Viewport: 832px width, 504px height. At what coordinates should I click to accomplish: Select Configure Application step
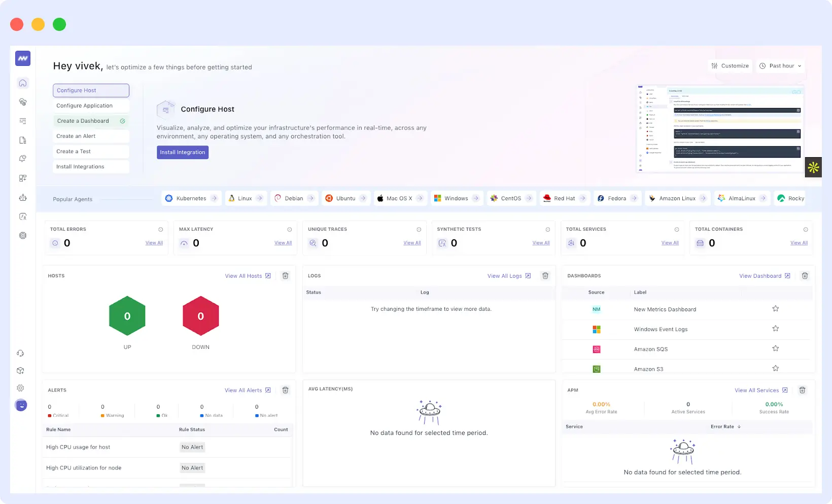(91, 105)
